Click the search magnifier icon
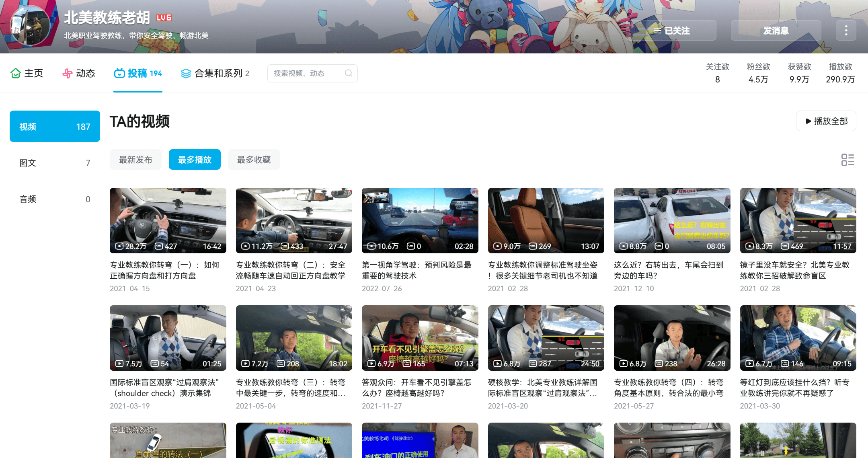Viewport: 868px width, 458px height. tap(349, 73)
